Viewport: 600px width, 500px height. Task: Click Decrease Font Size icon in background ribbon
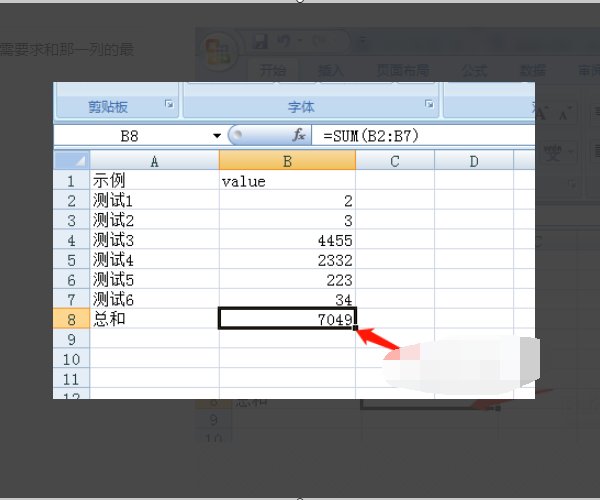click(565, 113)
